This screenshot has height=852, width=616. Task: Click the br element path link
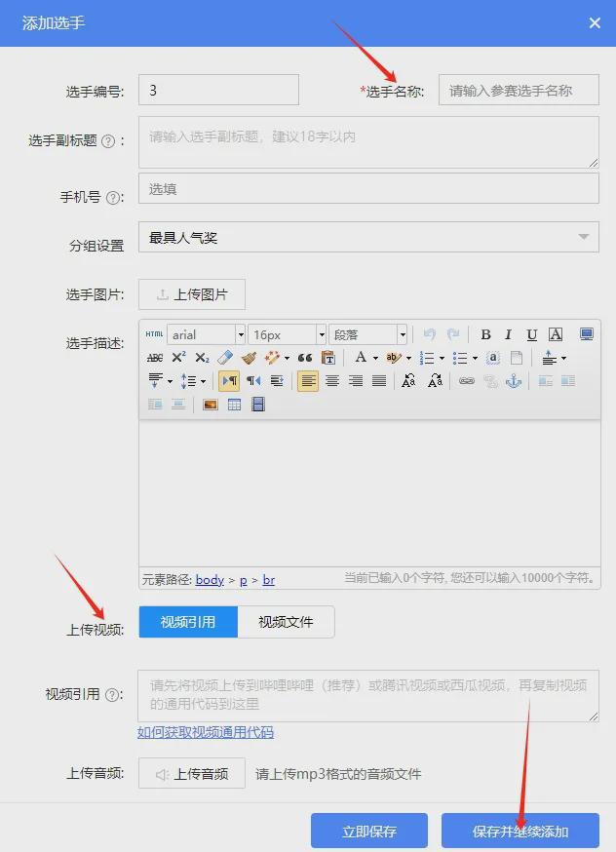(x=269, y=580)
